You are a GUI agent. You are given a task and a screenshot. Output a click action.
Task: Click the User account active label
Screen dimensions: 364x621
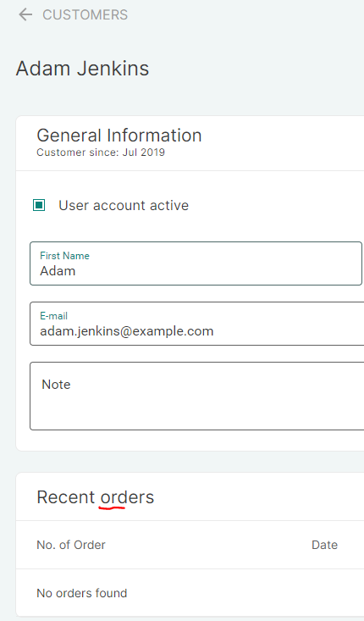[x=124, y=205]
